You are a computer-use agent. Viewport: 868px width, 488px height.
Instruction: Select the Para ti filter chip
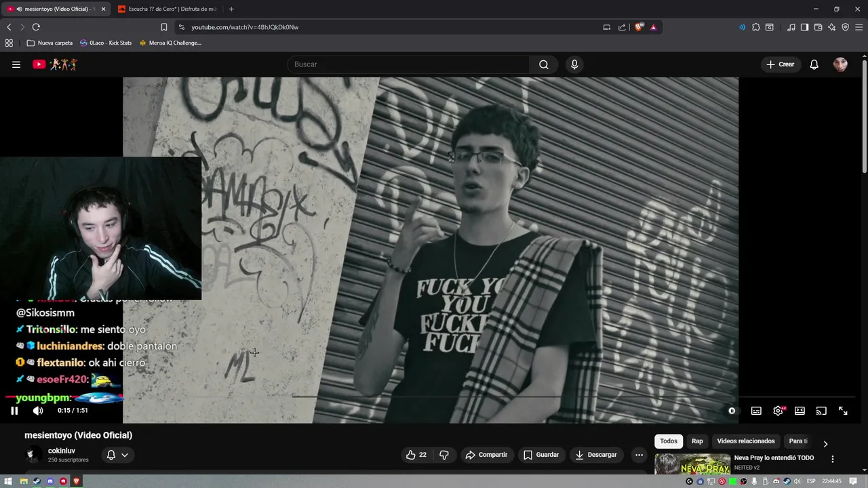[798, 441]
